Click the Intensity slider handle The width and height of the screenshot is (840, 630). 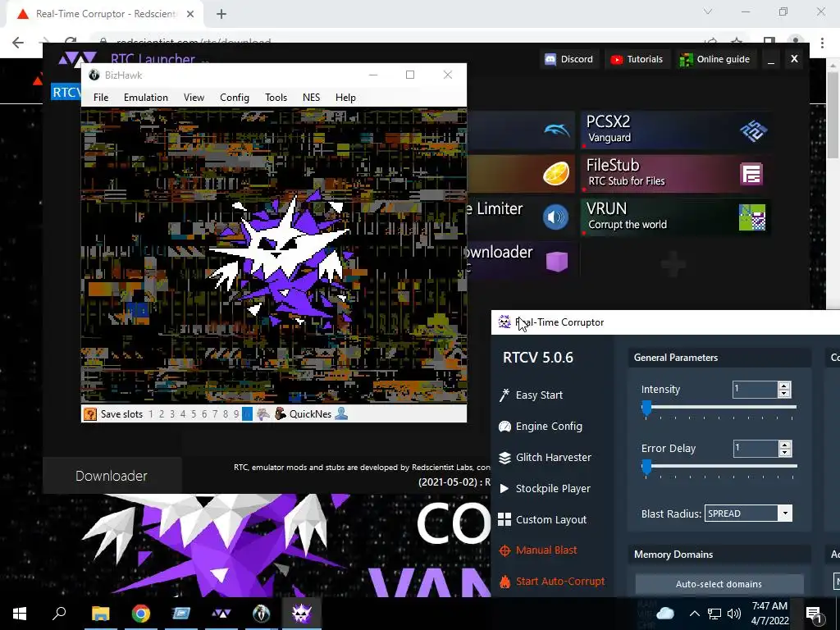(646, 408)
